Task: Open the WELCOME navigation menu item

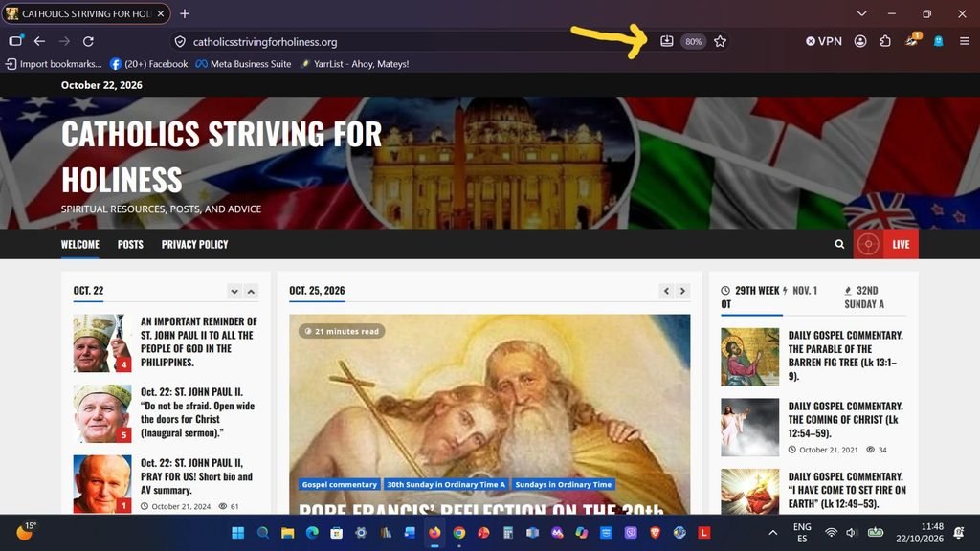Action: point(80,244)
